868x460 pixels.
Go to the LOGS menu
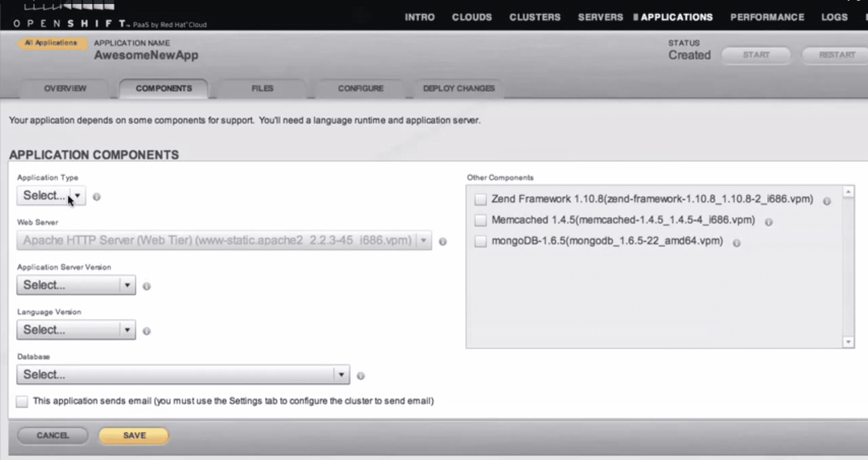click(834, 17)
